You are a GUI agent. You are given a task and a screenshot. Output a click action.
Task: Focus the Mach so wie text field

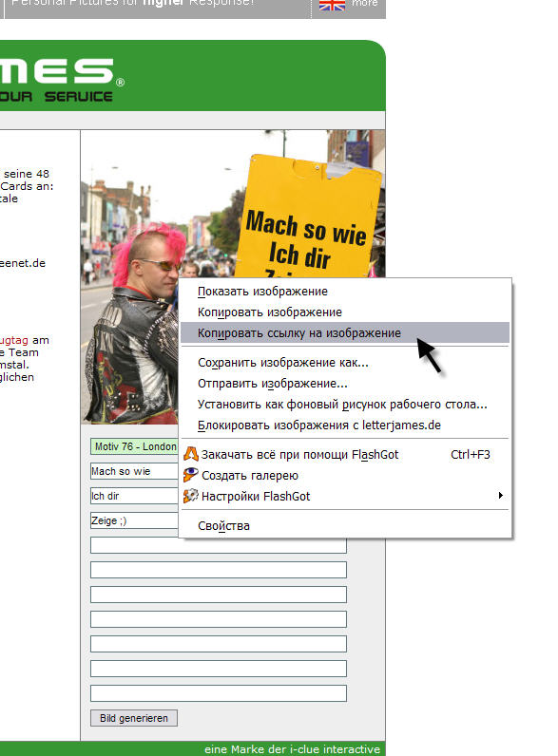(134, 471)
